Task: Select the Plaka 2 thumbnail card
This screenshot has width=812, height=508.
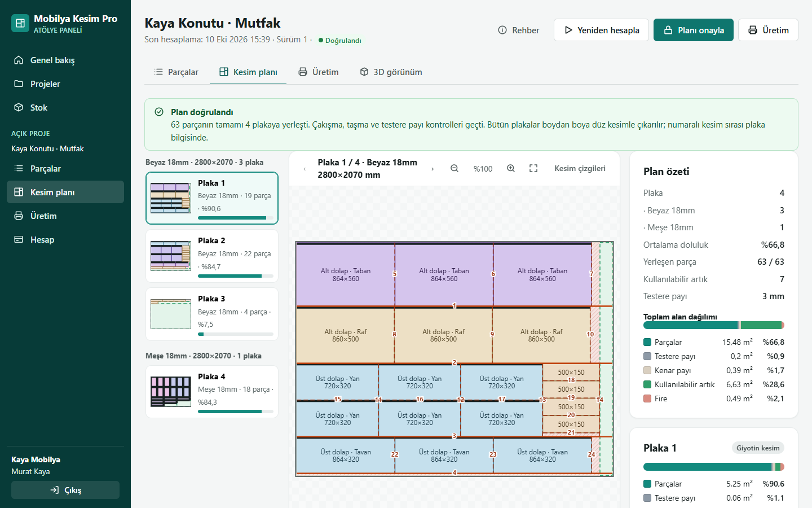Action: point(212,256)
